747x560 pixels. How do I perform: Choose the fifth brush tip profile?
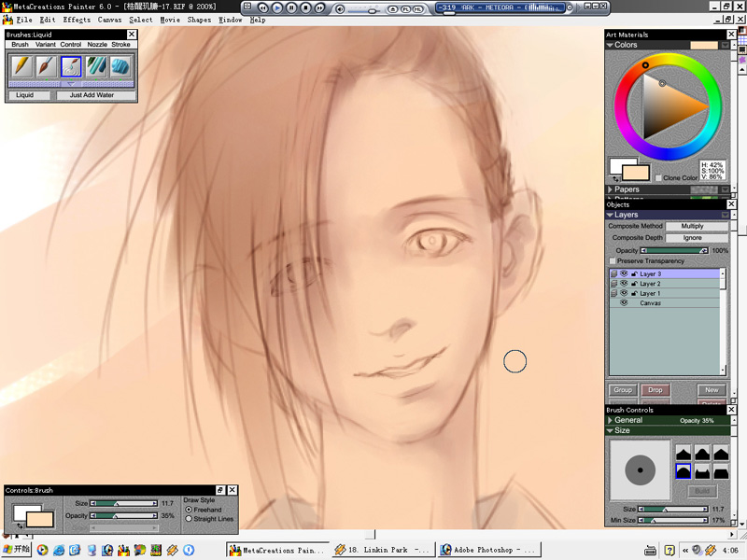[x=702, y=471]
